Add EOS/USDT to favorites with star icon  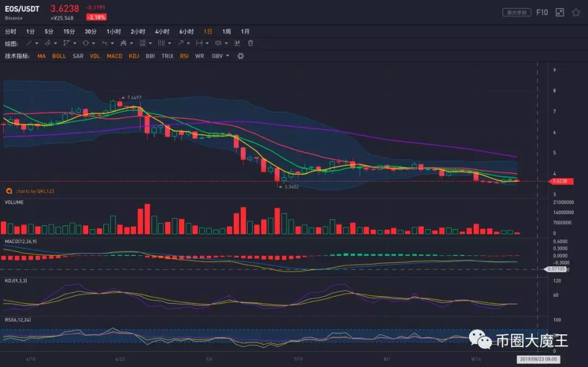tap(576, 13)
